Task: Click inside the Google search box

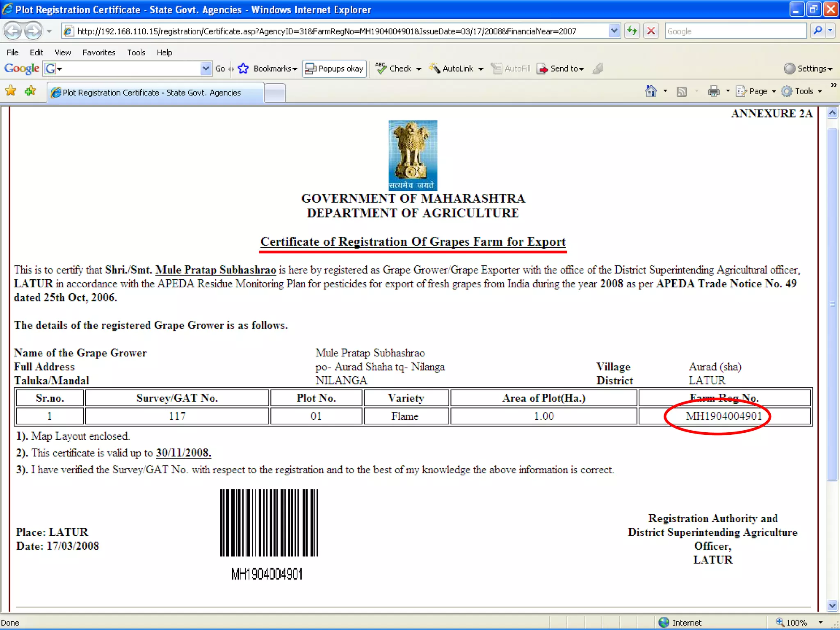Action: coord(735,31)
